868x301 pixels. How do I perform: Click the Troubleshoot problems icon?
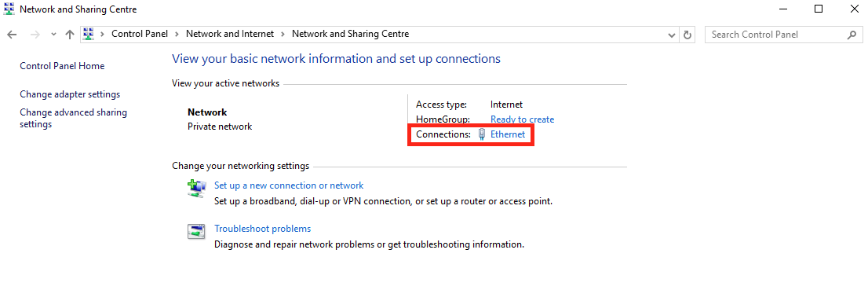pos(196,232)
